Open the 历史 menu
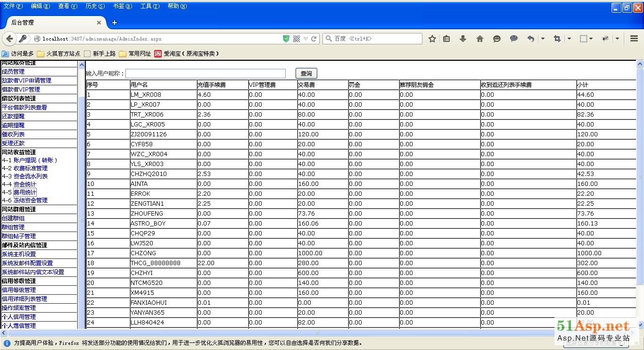Screen dimensions: 644x350 pyautogui.click(x=95, y=6)
